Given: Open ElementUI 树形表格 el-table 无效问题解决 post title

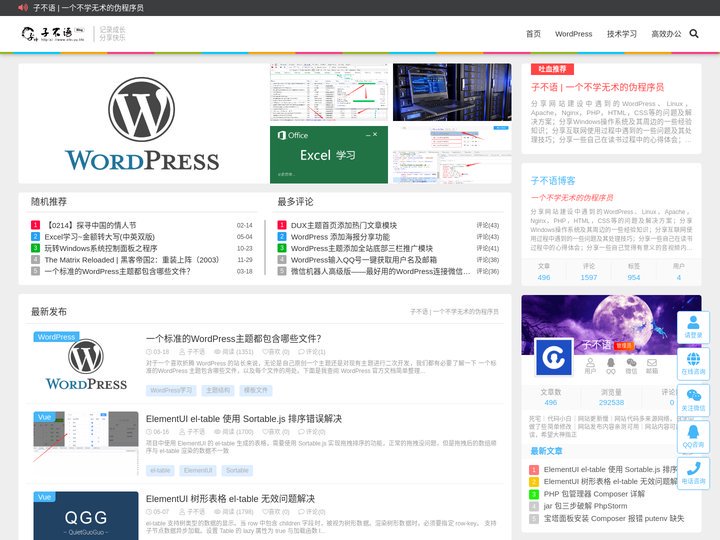Looking at the screenshot, I should pos(231,498).
